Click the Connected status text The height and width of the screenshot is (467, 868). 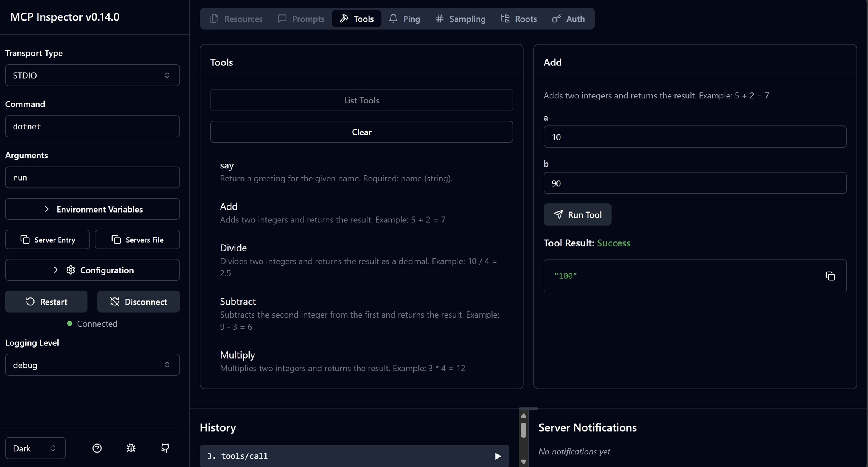coord(97,324)
